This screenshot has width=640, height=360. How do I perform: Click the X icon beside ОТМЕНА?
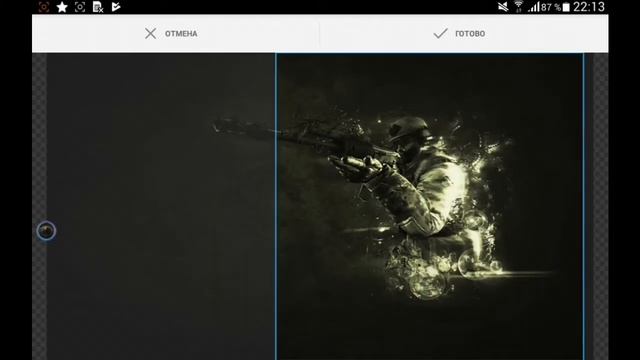click(150, 33)
